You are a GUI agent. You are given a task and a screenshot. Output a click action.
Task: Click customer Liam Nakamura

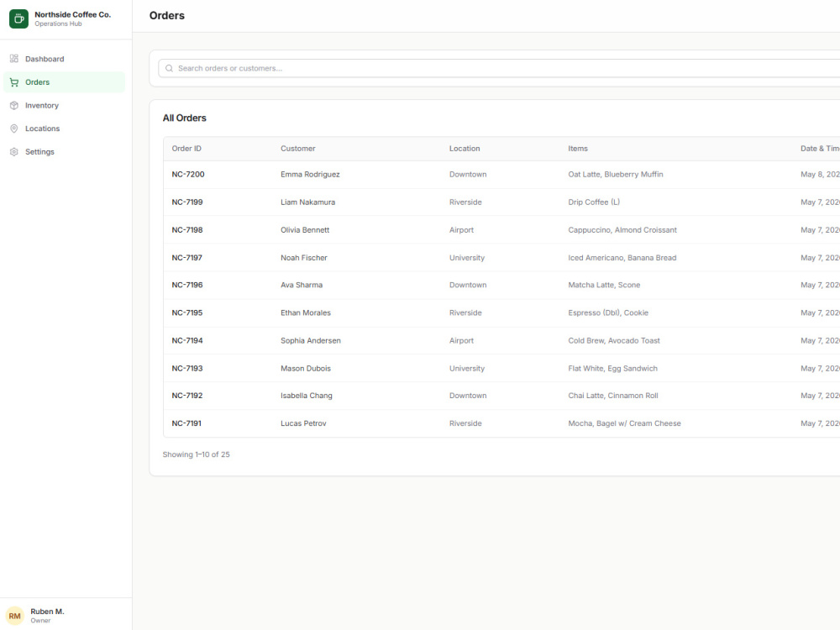[308, 202]
